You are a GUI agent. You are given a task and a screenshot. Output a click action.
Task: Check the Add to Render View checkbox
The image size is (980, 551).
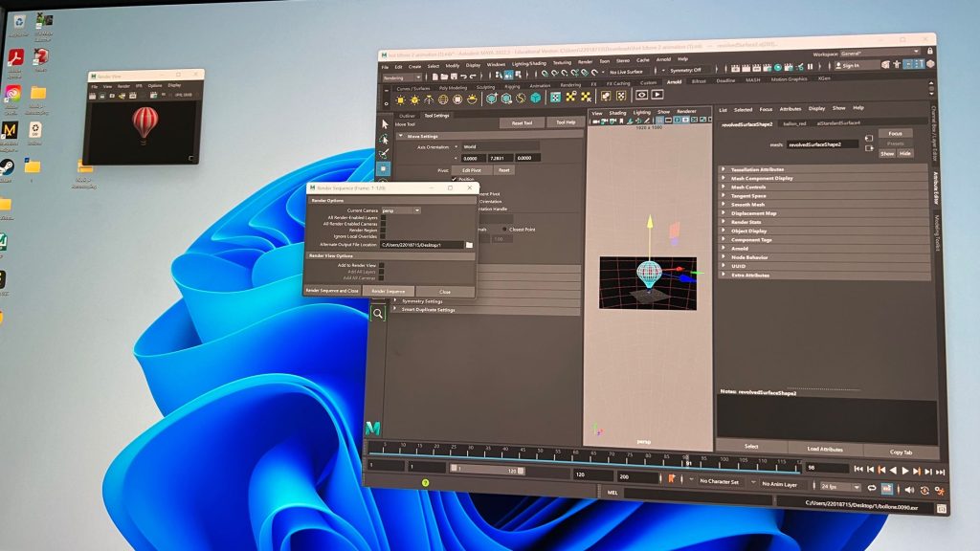pyautogui.click(x=381, y=266)
